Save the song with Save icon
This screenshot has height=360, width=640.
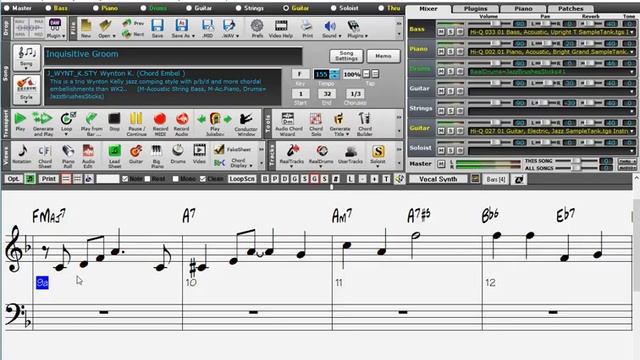click(x=157, y=29)
